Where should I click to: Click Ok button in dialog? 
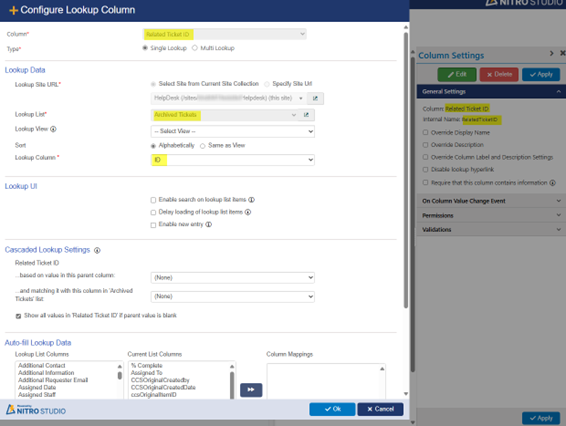[x=332, y=409]
